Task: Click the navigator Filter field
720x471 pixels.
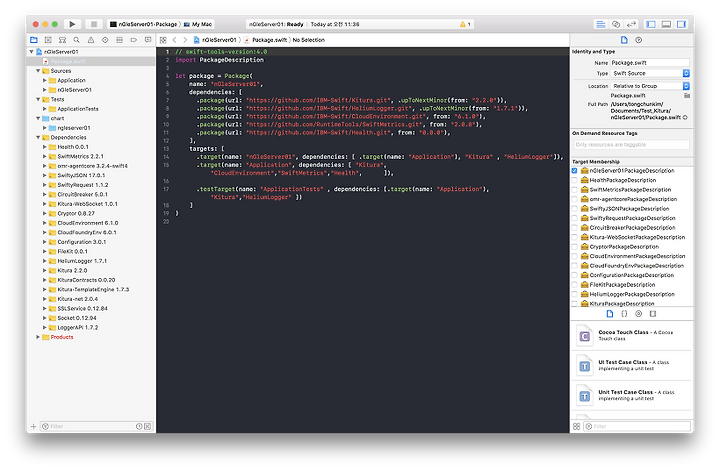Action: [96, 426]
